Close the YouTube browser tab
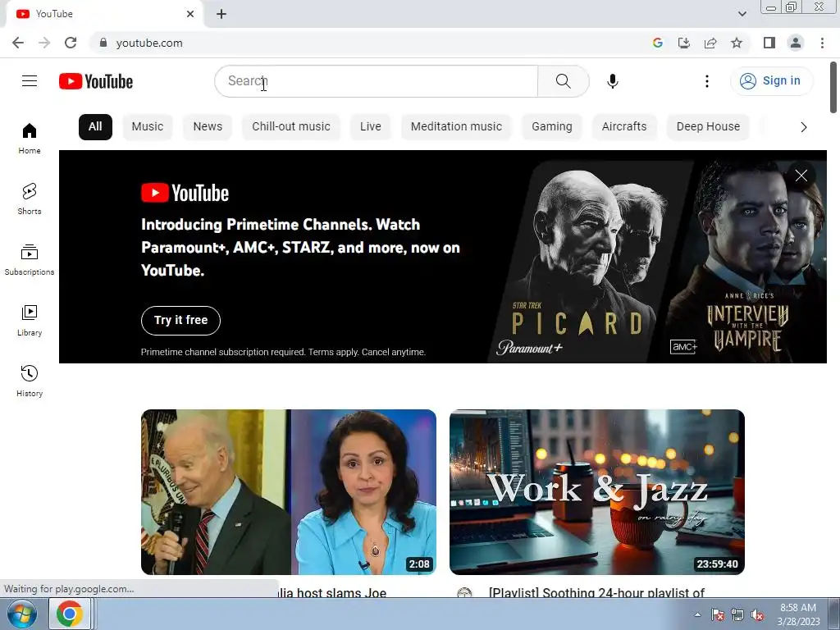Screen dimensions: 840x630 point(190,14)
